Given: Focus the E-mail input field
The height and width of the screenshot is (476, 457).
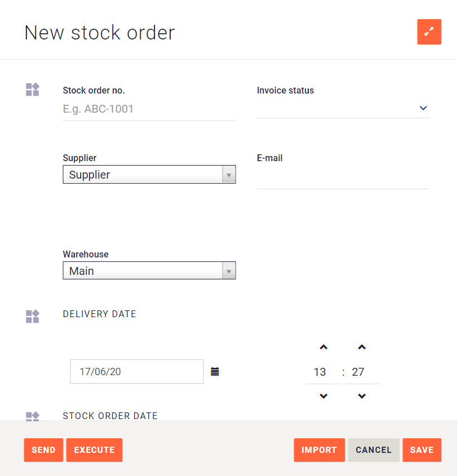Looking at the screenshot, I should tap(343, 176).
